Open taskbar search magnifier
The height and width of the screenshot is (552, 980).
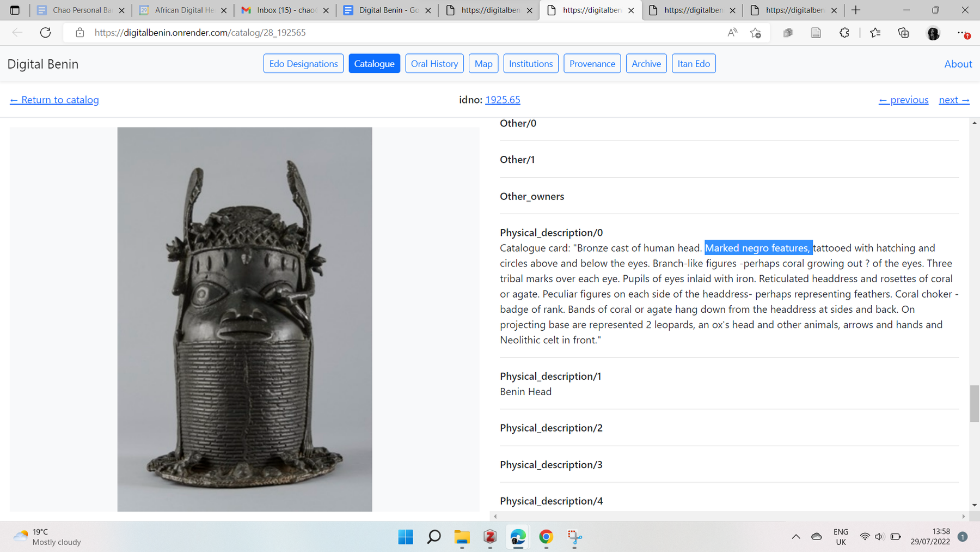pos(434,537)
